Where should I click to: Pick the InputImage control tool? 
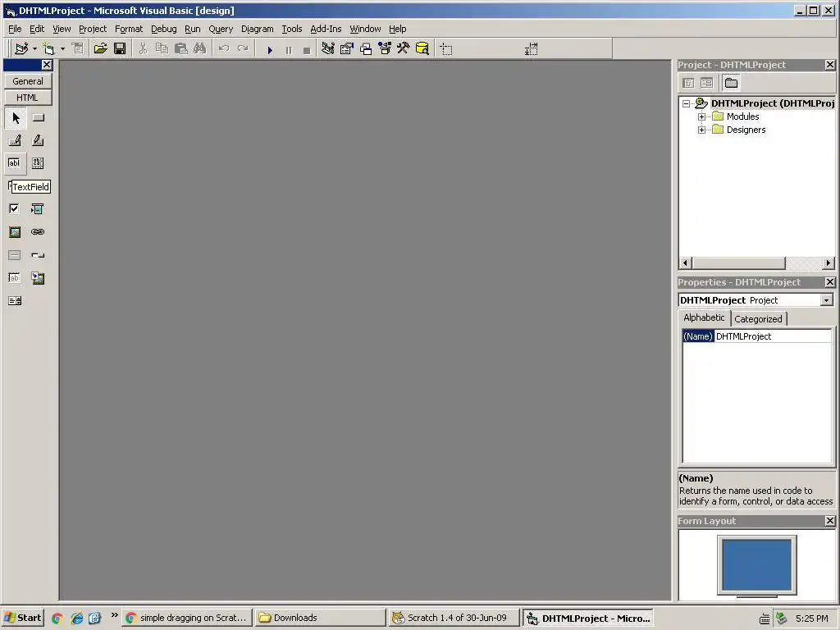tap(38, 277)
